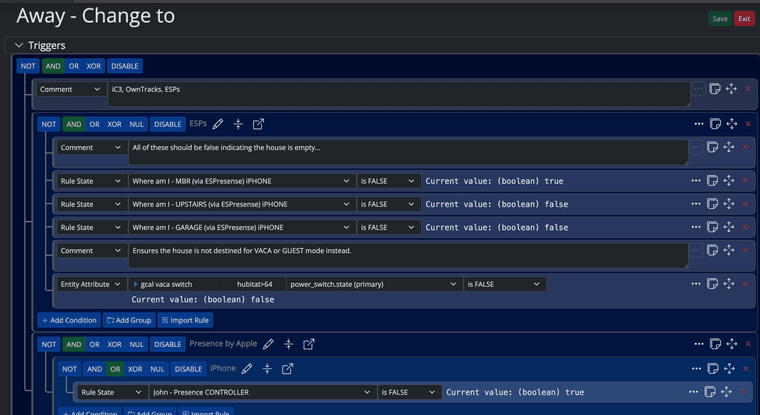Rename the iPhone group with pencil icon
760x415 pixels.
(247, 369)
